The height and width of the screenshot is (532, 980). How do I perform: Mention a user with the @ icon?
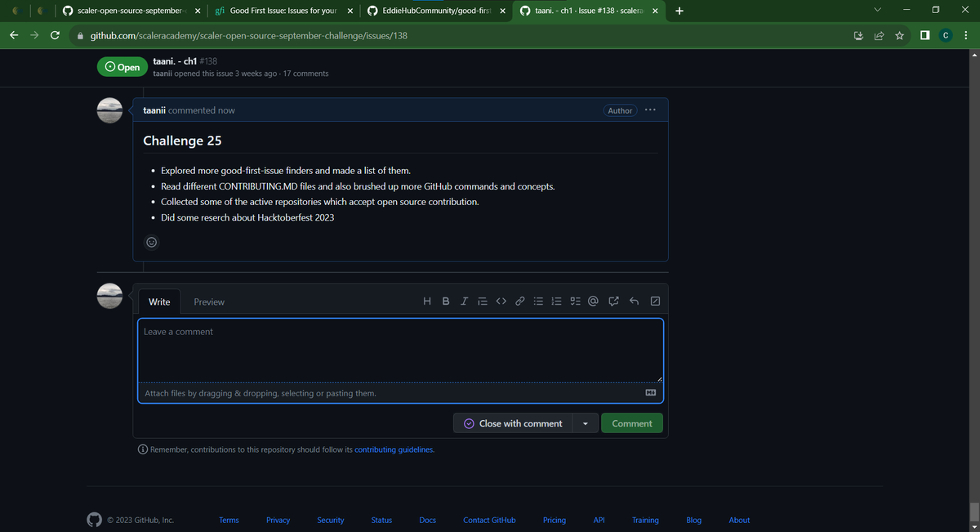pyautogui.click(x=594, y=302)
